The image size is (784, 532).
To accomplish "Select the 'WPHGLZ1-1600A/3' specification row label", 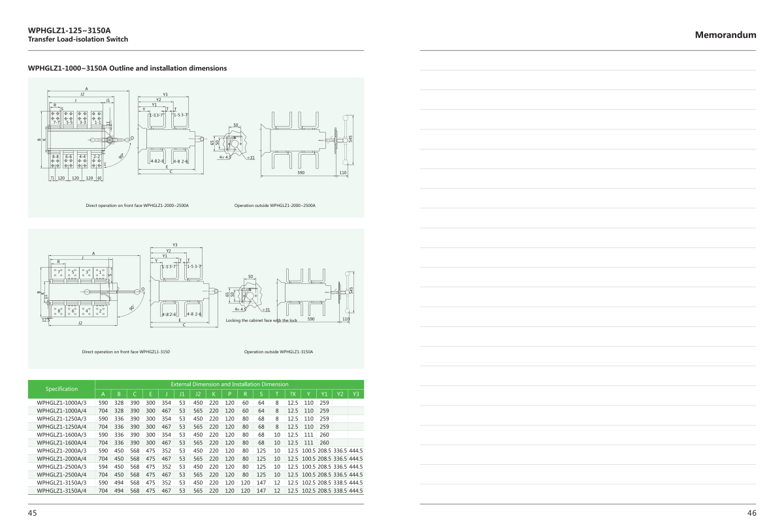I will pos(61,434).
